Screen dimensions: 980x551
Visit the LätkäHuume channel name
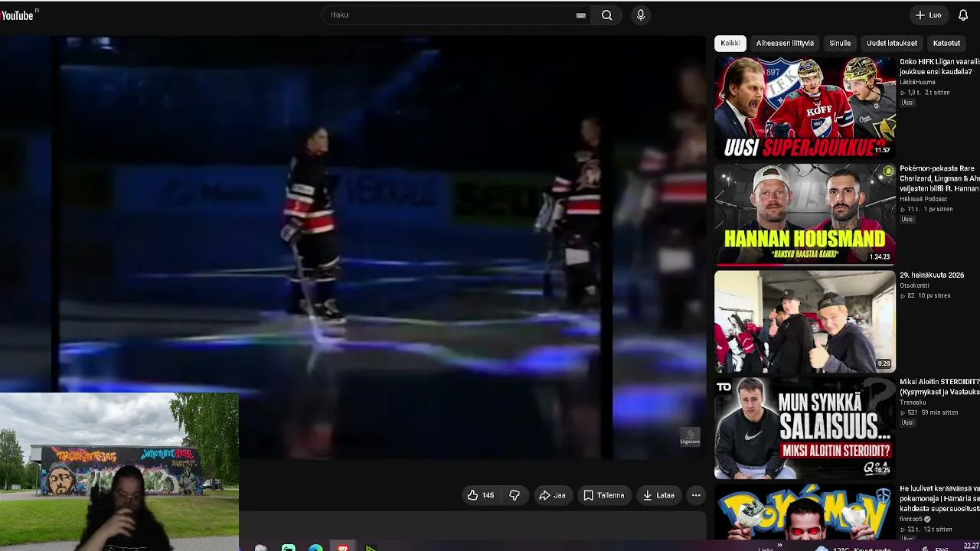(917, 82)
